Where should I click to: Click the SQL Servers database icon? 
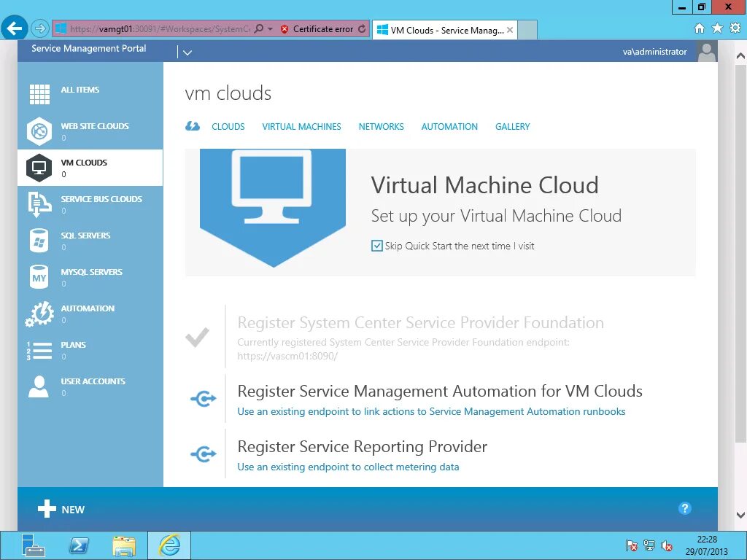click(39, 241)
